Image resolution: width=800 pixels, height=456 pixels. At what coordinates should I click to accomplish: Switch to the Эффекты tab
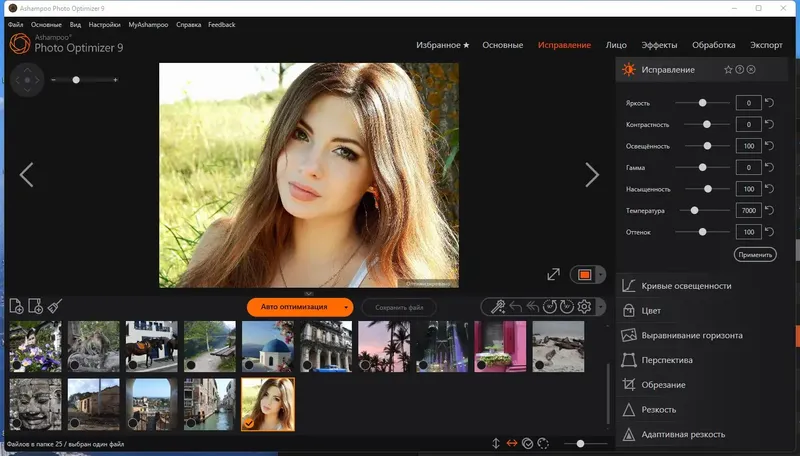point(659,45)
